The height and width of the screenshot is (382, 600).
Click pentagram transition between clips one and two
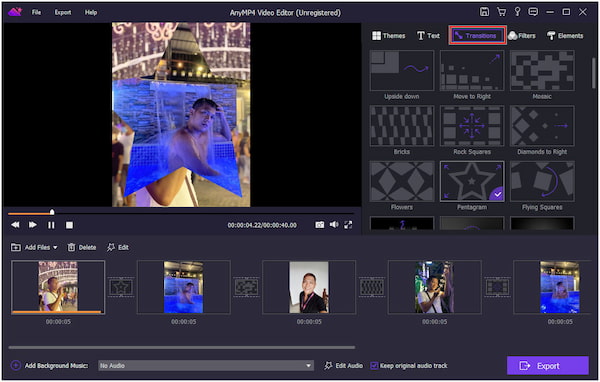(121, 287)
